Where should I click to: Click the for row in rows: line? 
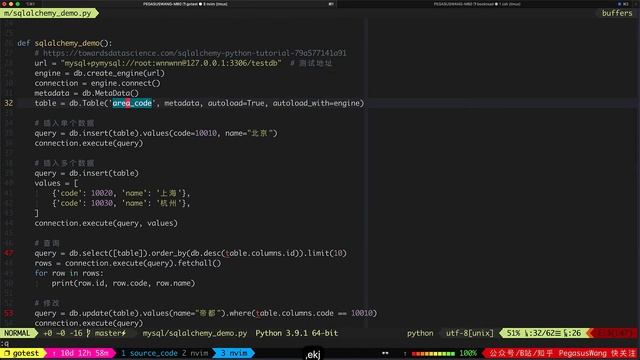[69, 273]
